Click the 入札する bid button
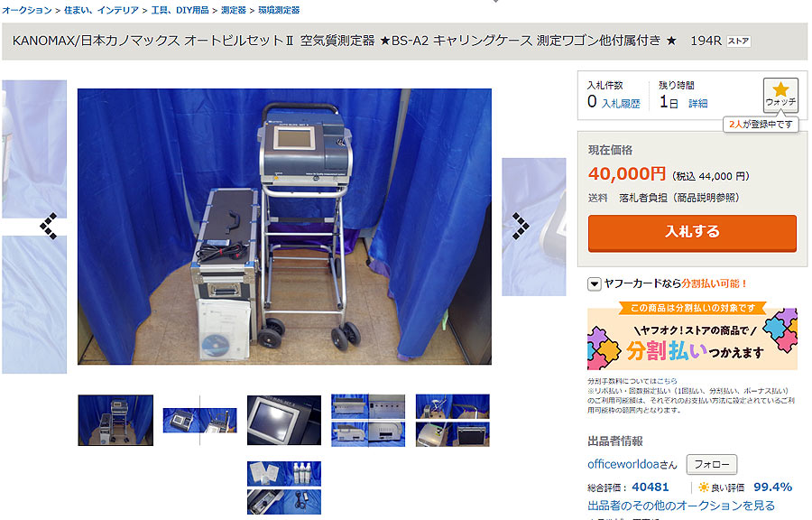Viewport: 812px width, 520px height. pos(692,233)
